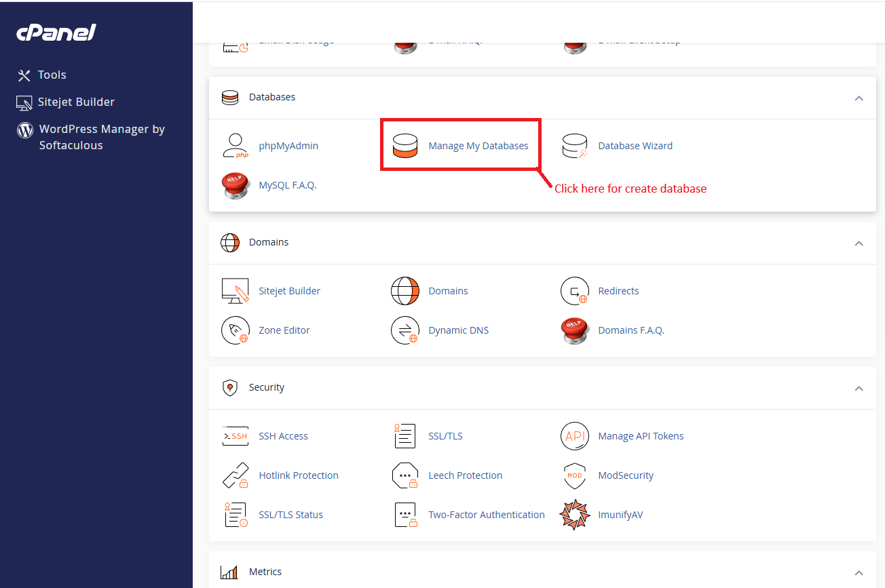
Task: Collapse the Databases section
Action: tap(859, 98)
